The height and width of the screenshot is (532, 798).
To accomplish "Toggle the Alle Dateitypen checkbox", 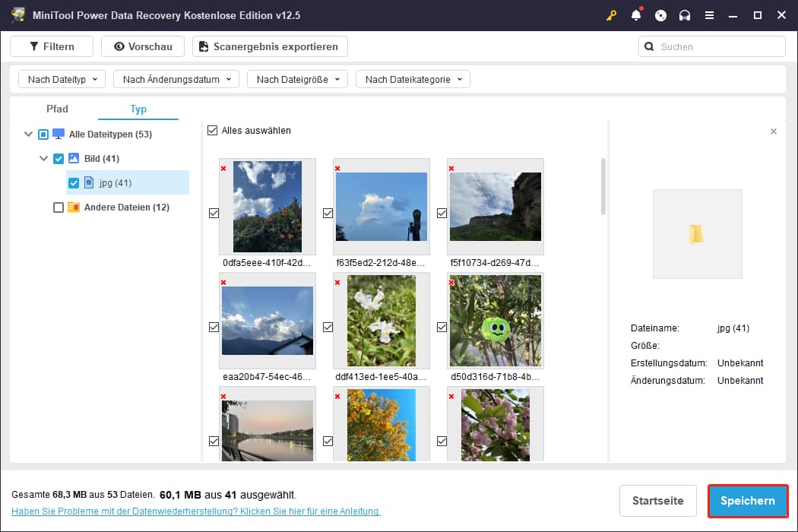I will pos(43,134).
